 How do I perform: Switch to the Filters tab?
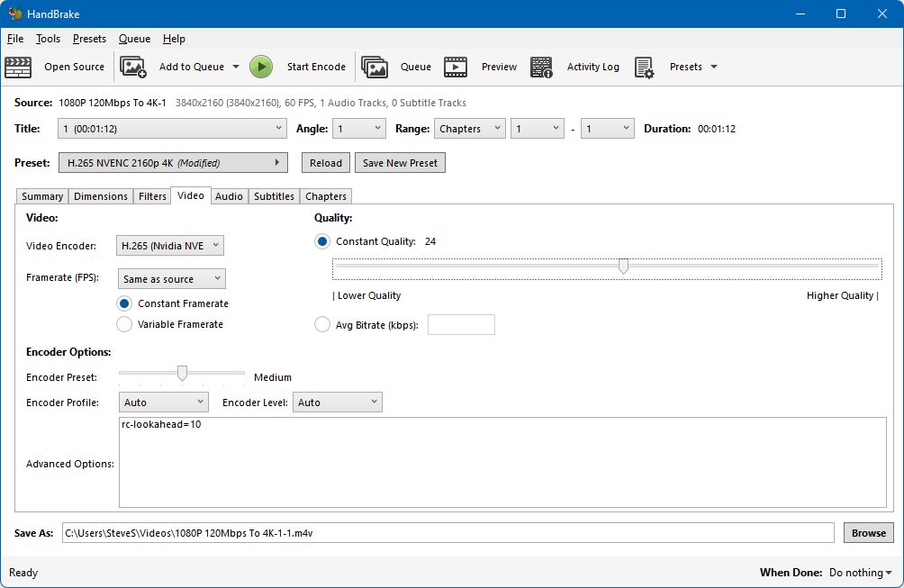[x=152, y=196]
